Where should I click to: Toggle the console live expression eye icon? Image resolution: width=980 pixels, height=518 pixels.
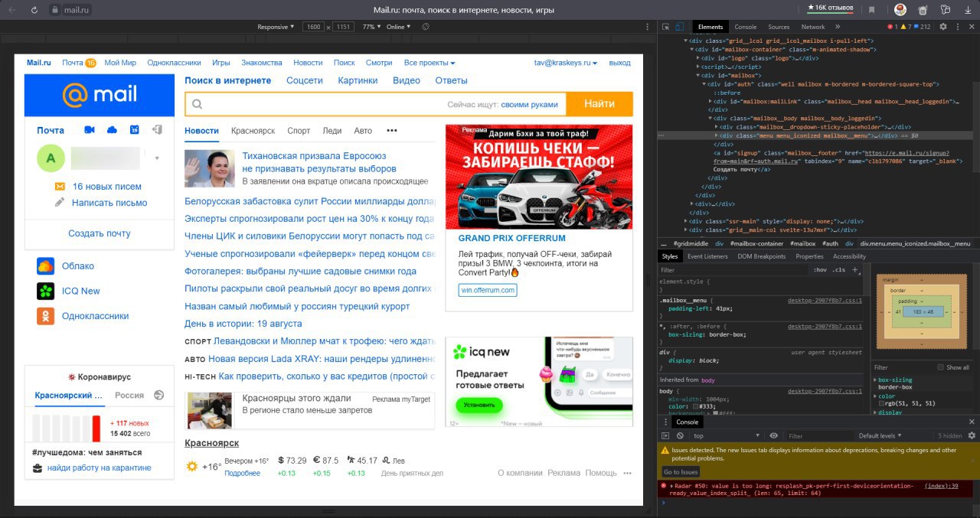click(x=773, y=435)
